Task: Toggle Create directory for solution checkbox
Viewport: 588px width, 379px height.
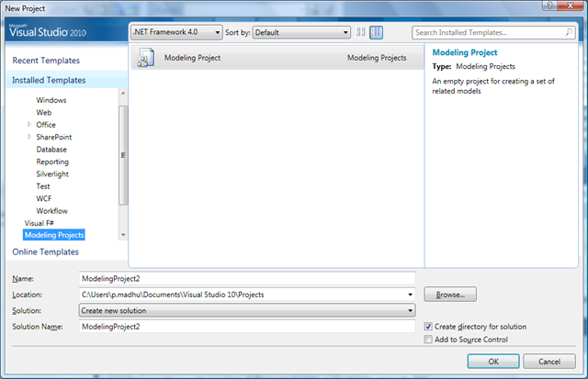Action: pos(428,326)
